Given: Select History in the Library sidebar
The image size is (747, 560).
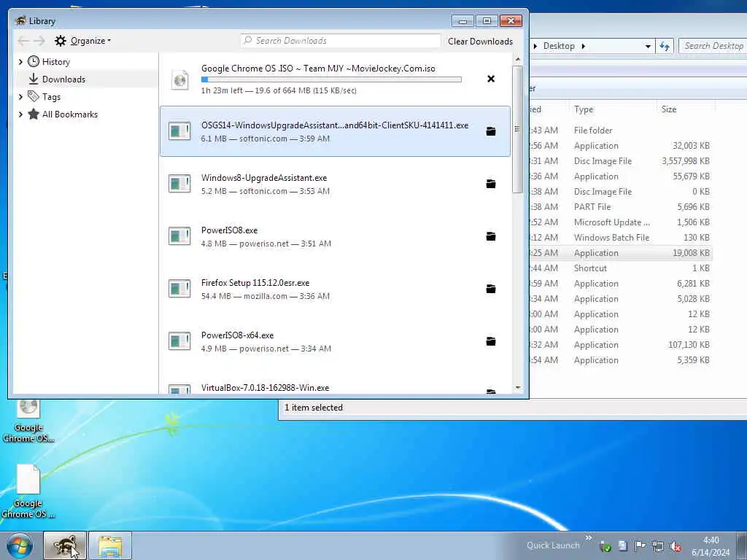Looking at the screenshot, I should [x=55, y=62].
